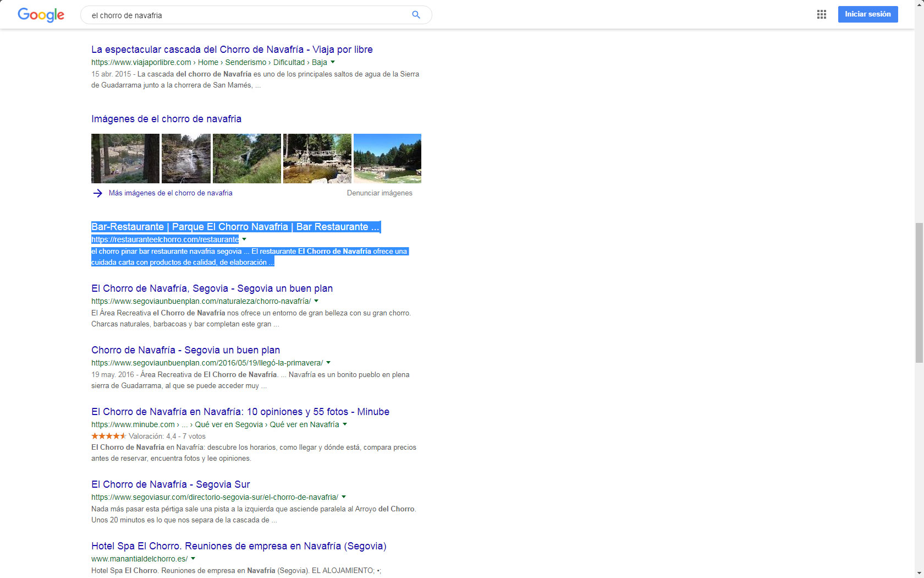The width and height of the screenshot is (924, 578).
Task: Open Chorro de Navafría - Segovia un buen plan
Action: pos(186,350)
